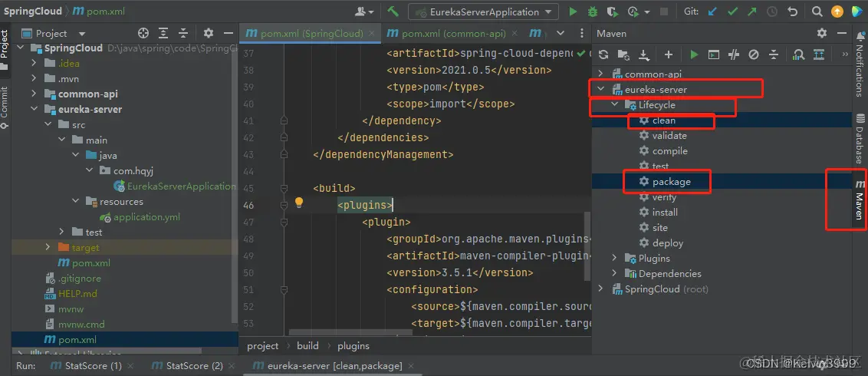This screenshot has height=376, width=868.
Task: Click the orange IDE update icon
Action: click(x=837, y=11)
